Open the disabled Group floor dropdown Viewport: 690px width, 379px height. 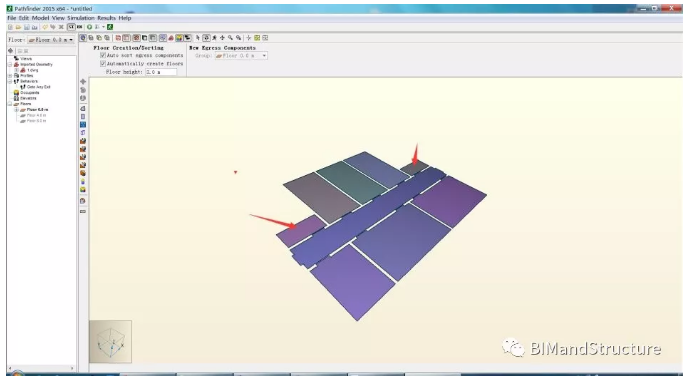pos(241,56)
